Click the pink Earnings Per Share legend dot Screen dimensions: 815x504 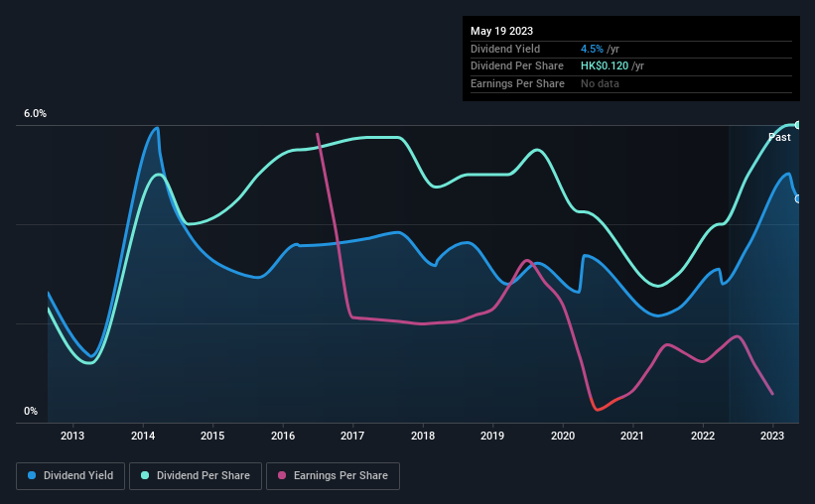[x=282, y=475]
